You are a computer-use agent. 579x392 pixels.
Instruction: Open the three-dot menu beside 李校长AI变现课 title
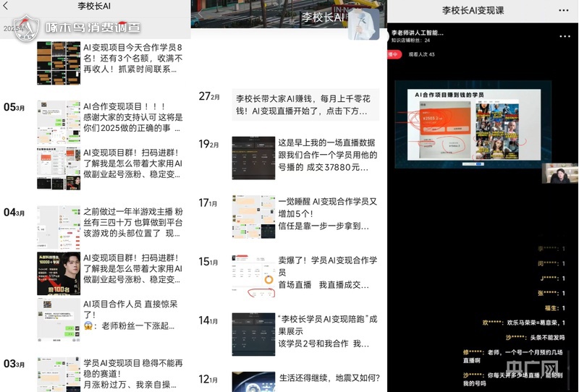[564, 10]
